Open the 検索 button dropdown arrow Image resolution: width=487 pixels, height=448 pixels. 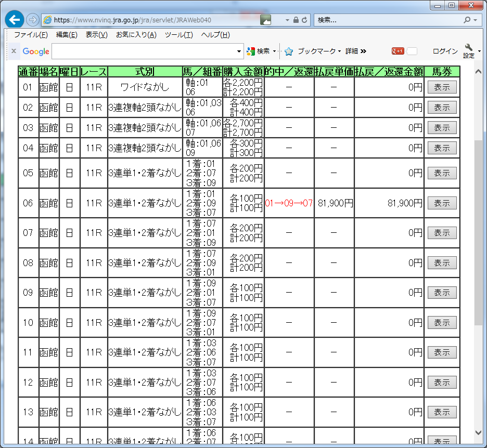(275, 51)
